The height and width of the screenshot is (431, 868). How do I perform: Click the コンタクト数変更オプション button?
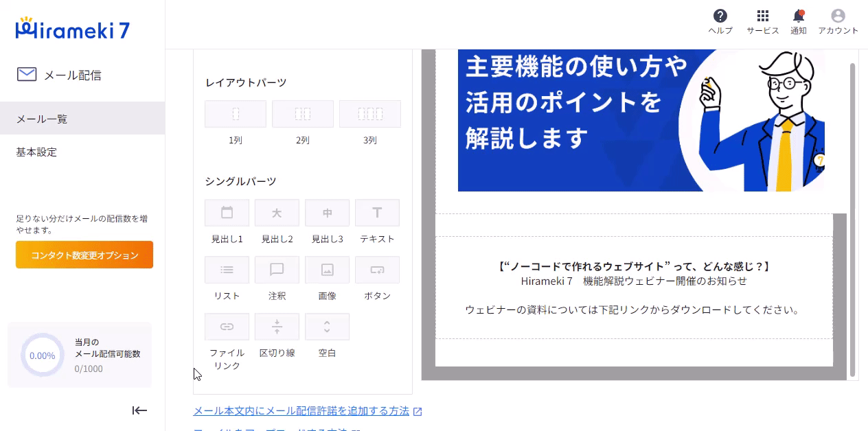tap(84, 255)
